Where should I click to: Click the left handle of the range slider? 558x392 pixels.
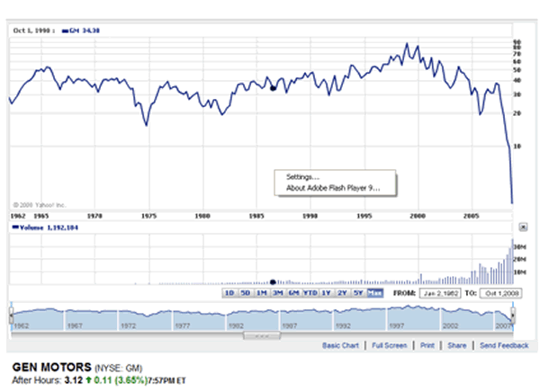tap(12, 315)
